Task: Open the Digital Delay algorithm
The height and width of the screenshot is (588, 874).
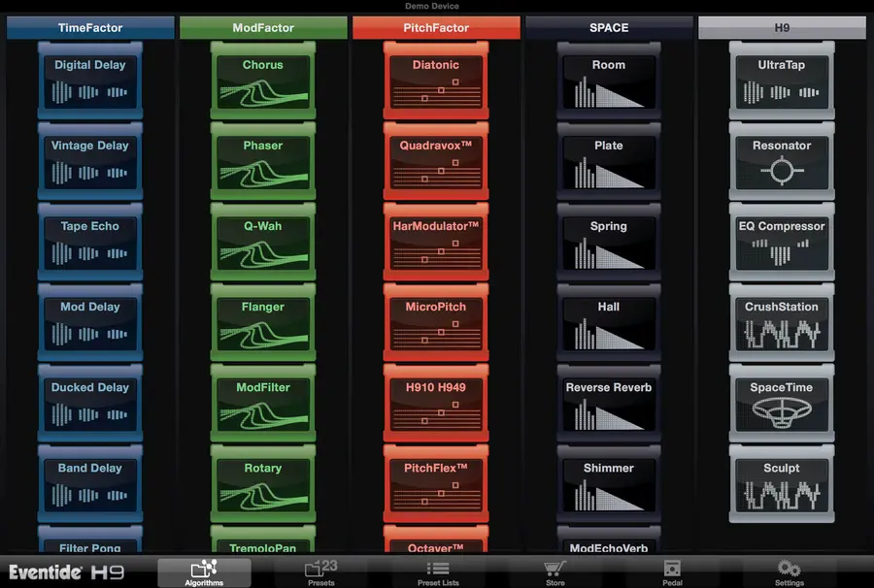Action: coord(89,81)
